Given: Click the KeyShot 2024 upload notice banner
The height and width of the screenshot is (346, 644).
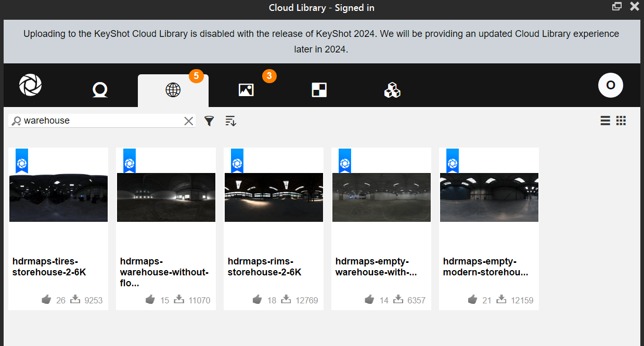Looking at the screenshot, I should coord(321,42).
